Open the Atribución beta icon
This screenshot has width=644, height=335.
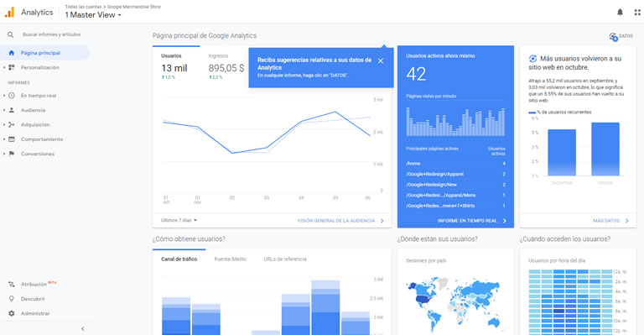12,284
